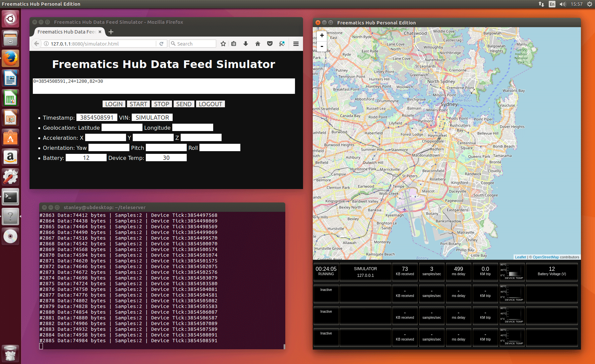Click the Latitude input field
595x364 pixels.
pos(122,128)
